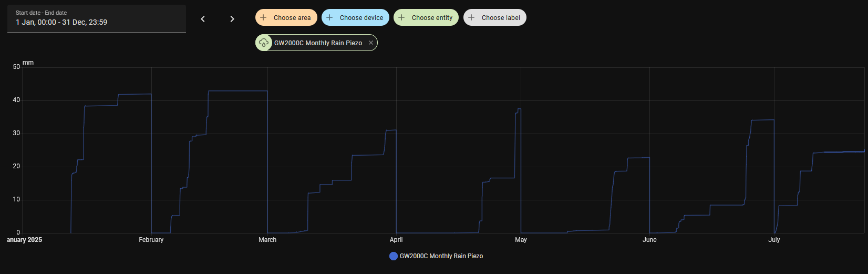868x274 pixels.
Task: Open the start and end date picker
Action: [x=97, y=18]
